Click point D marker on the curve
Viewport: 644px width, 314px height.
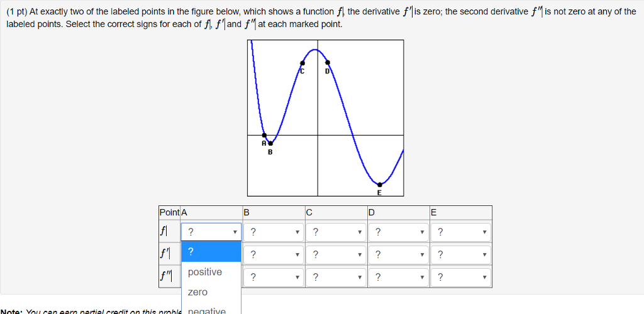pyautogui.click(x=327, y=63)
